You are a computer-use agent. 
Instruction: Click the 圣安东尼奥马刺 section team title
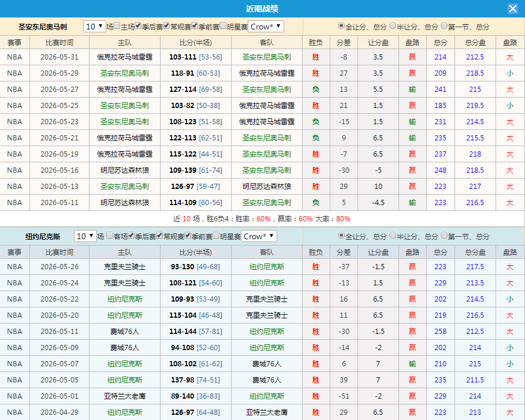pyautogui.click(x=43, y=27)
